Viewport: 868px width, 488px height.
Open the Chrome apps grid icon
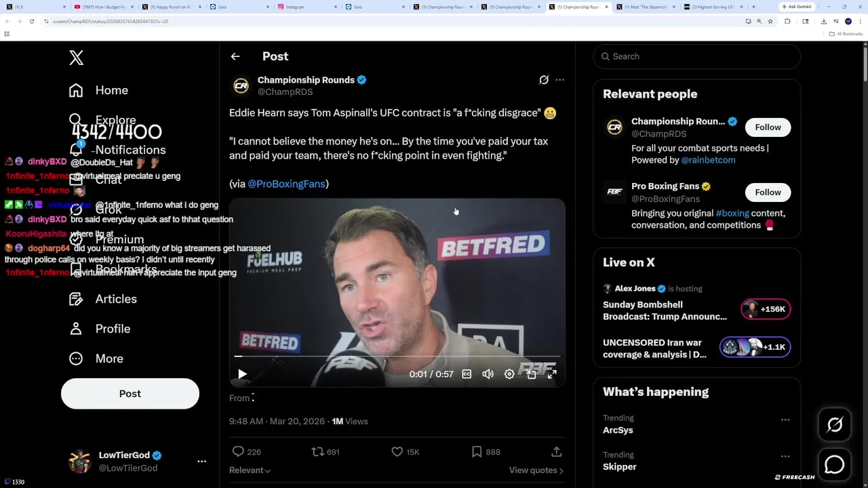tap(7, 34)
